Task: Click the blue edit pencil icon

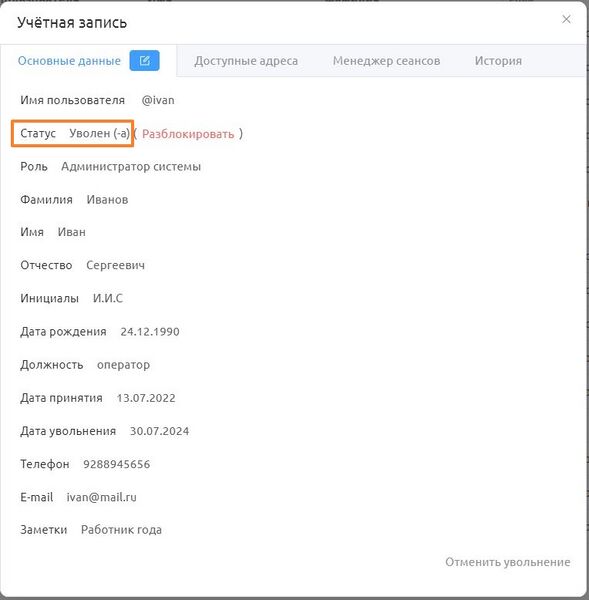Action: click(x=144, y=60)
